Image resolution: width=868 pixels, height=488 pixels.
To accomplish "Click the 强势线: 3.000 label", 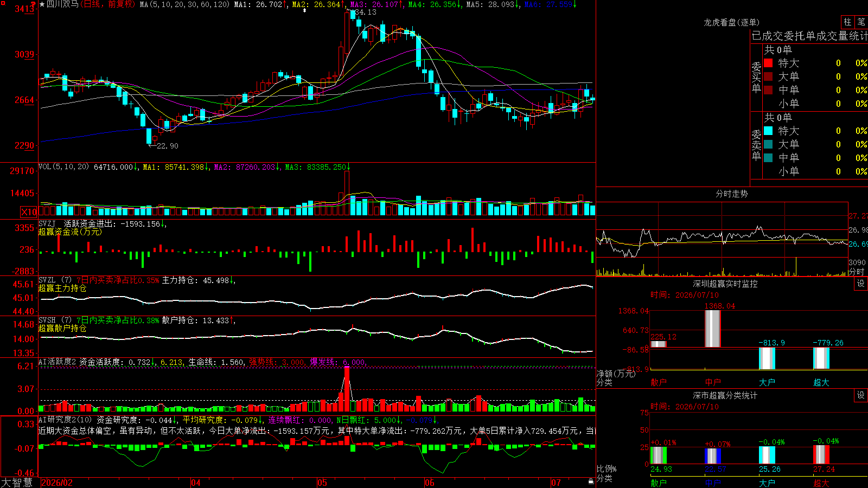I will [277, 362].
